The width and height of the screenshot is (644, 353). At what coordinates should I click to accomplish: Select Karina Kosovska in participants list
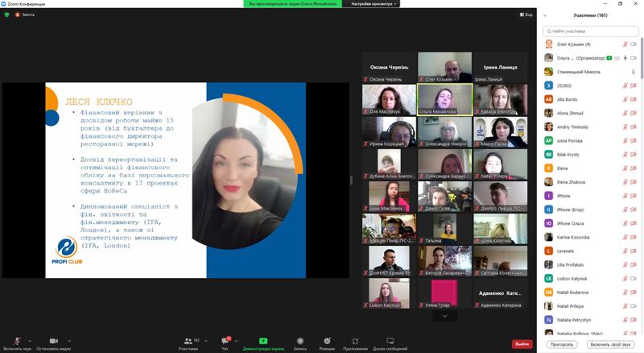pos(591,237)
